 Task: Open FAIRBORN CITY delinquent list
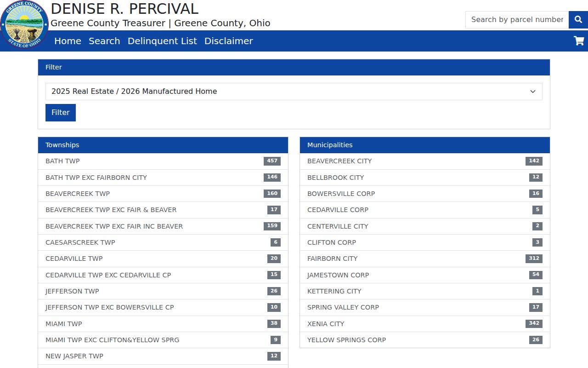[x=425, y=259]
